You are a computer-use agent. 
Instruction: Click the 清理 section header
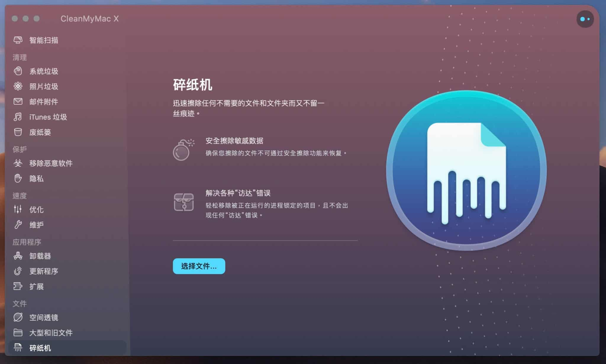click(20, 57)
